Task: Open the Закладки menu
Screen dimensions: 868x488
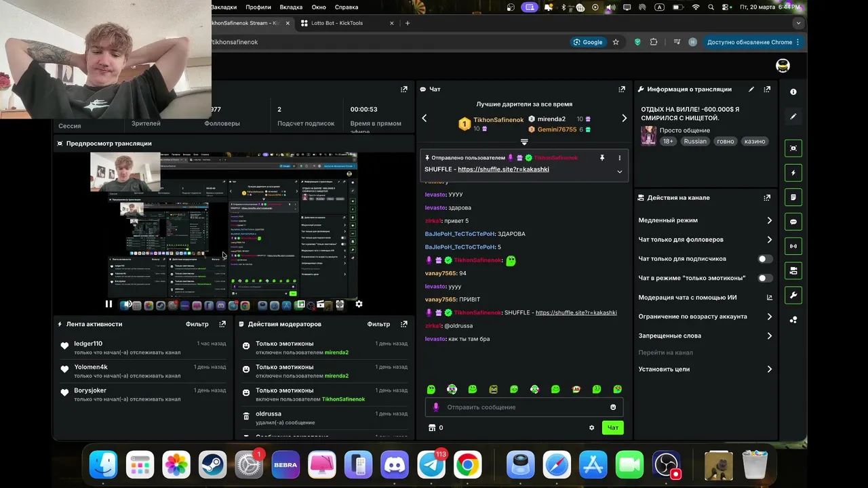Action: pos(224,7)
